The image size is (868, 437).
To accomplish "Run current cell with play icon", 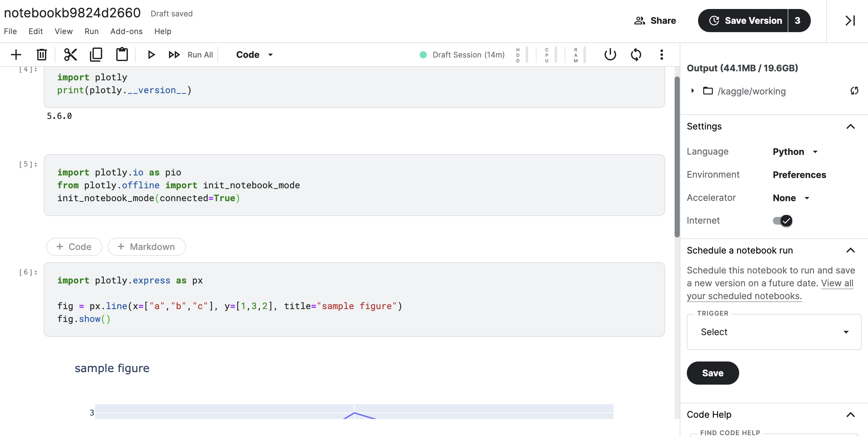I will tap(151, 55).
